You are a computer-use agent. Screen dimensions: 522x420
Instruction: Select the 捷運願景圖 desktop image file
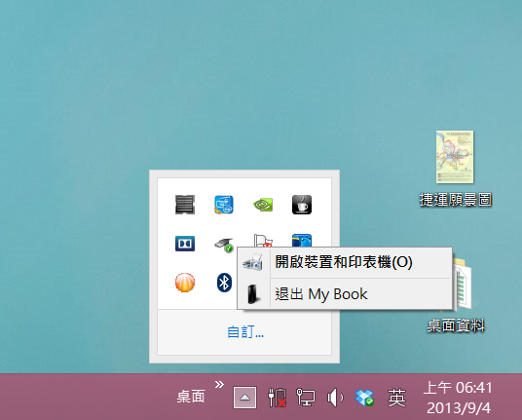click(455, 169)
